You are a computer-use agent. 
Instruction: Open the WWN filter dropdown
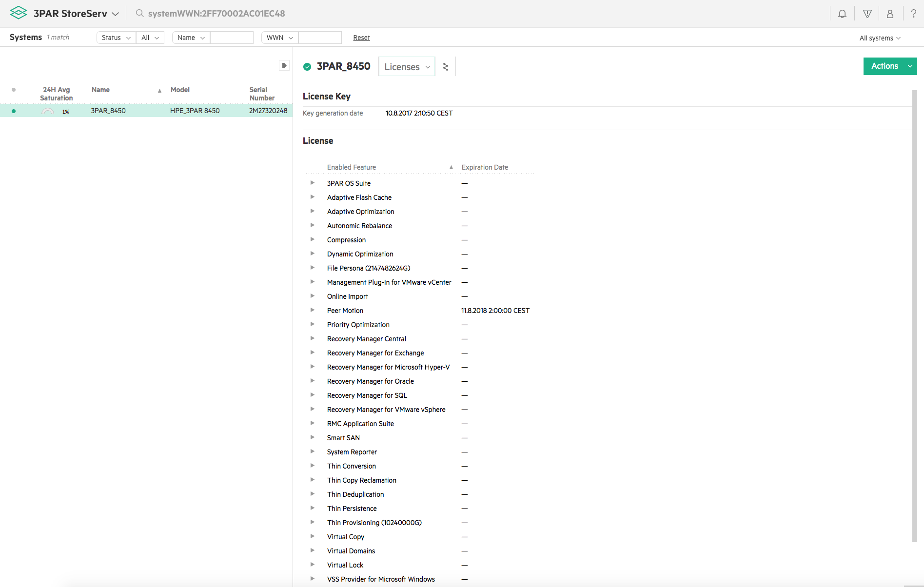[x=280, y=38]
